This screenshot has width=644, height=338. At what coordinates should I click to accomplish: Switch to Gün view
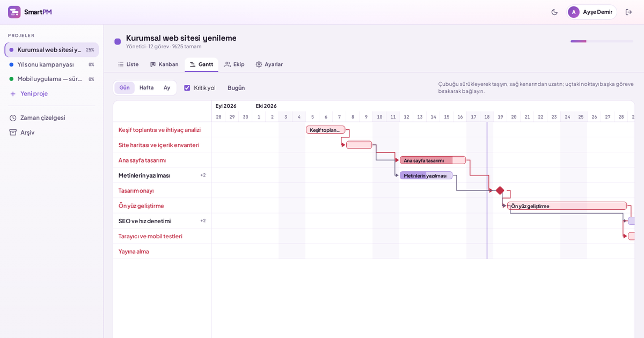click(125, 87)
